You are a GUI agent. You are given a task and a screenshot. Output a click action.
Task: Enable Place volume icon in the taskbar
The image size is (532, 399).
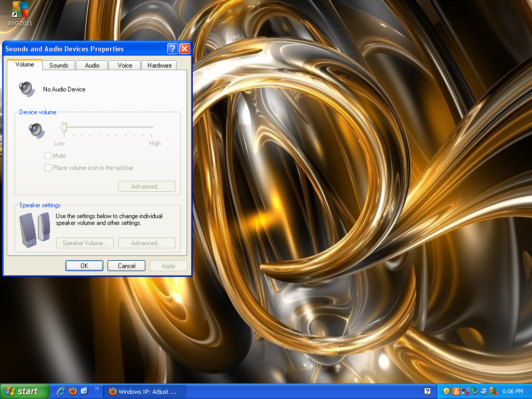point(48,168)
